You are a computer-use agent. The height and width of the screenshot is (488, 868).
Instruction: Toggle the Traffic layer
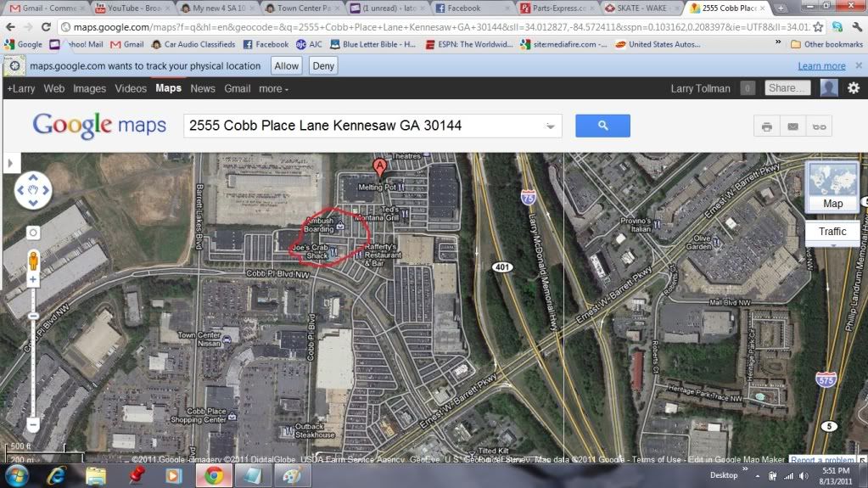832,232
